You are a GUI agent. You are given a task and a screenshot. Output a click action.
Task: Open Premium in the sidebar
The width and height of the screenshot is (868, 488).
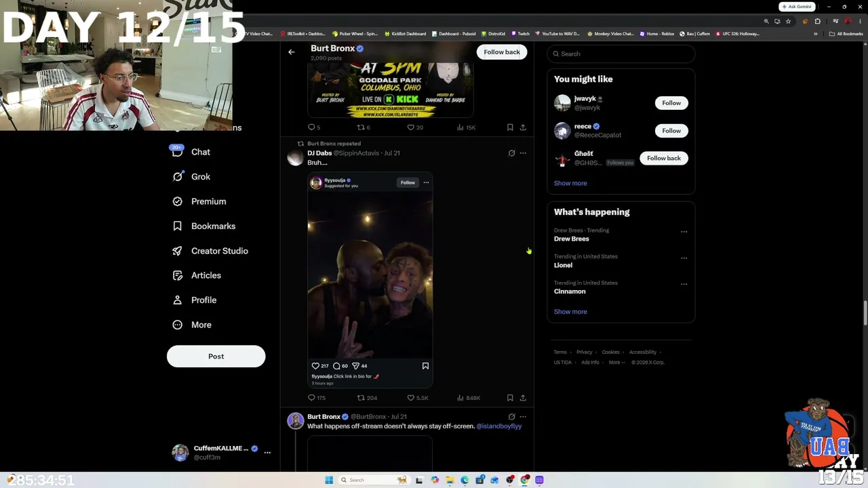[x=199, y=201]
